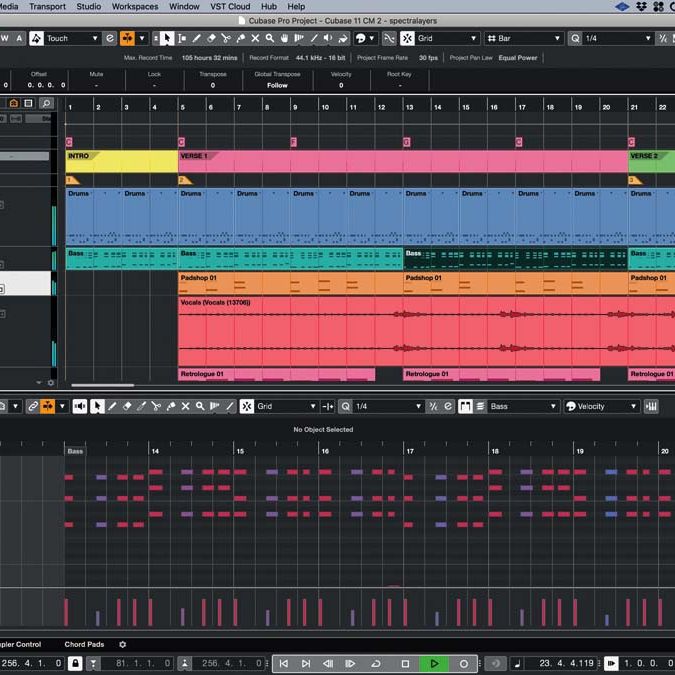Viewport: 675px width, 675px height.
Task: Click the Global Transpose Follow value
Action: tap(277, 85)
